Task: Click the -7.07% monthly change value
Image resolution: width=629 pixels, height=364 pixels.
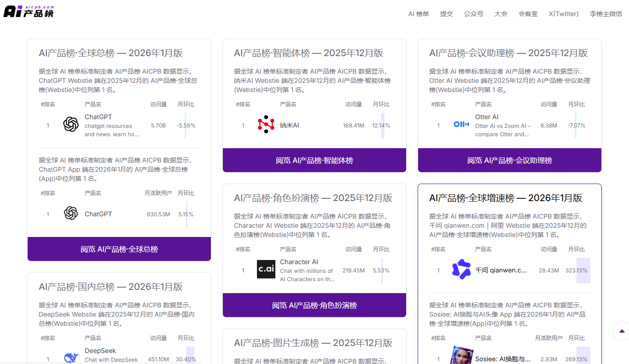Action: [577, 125]
